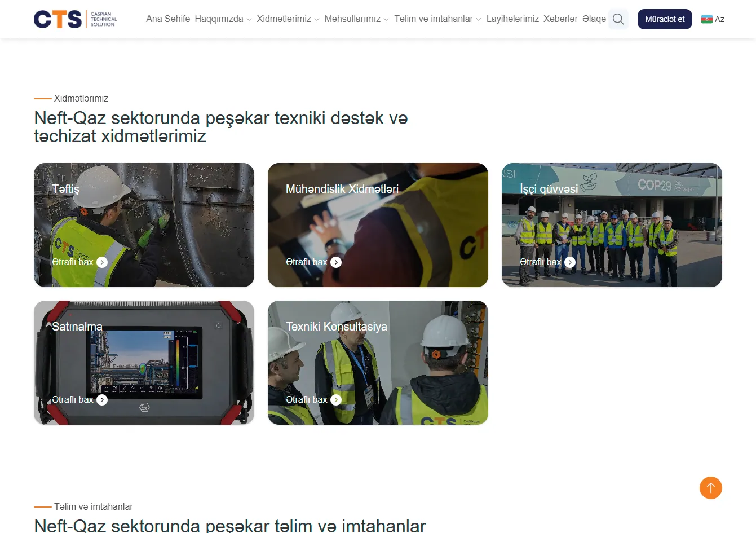This screenshot has width=756, height=533.
Task: Click arrow icon on Satınalma card
Action: click(102, 400)
